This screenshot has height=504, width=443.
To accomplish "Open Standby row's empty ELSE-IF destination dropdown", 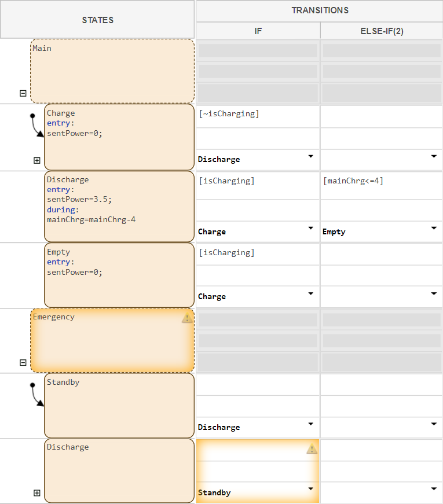I will pyautogui.click(x=434, y=424).
